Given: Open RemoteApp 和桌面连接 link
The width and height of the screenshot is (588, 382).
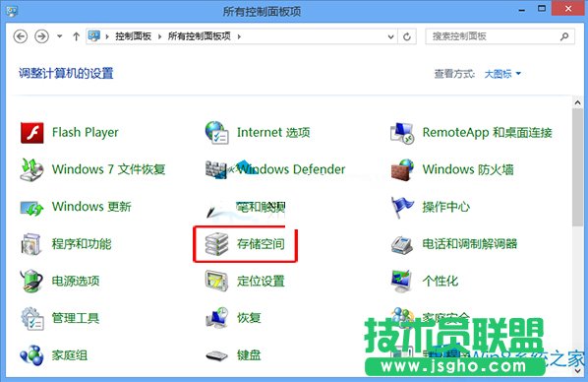Looking at the screenshot, I should [x=487, y=133].
